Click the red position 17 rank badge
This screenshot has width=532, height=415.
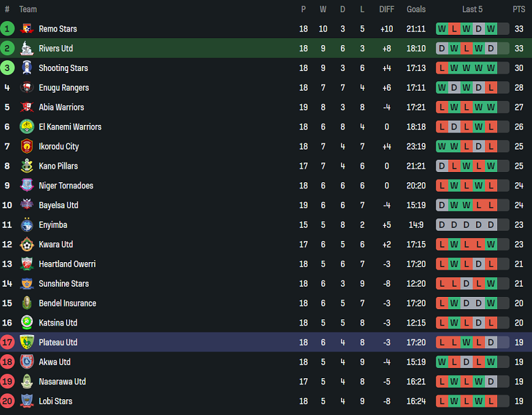7,343
